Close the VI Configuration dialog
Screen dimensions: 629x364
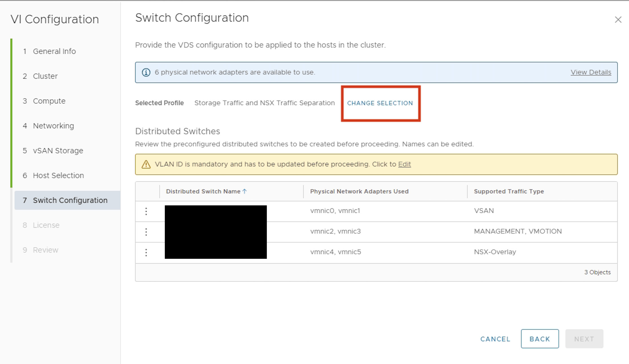[618, 19]
